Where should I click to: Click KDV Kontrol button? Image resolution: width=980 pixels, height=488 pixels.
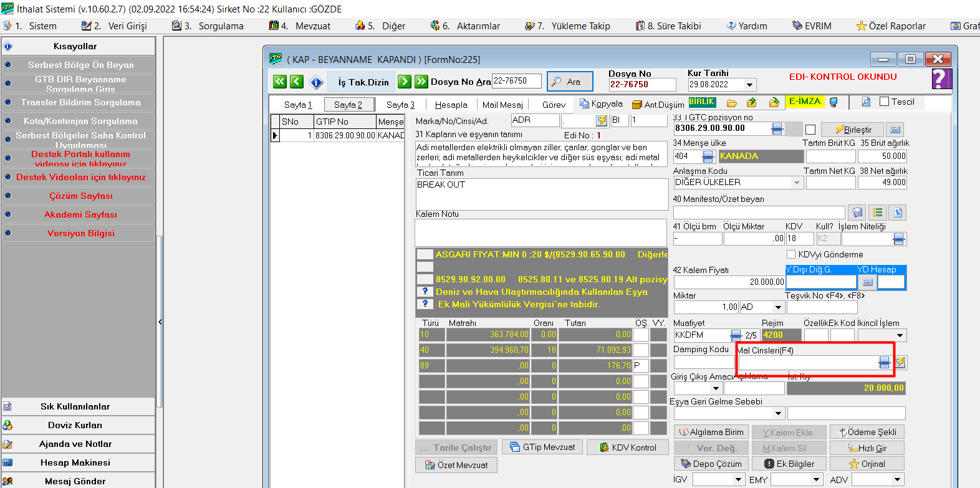point(628,447)
